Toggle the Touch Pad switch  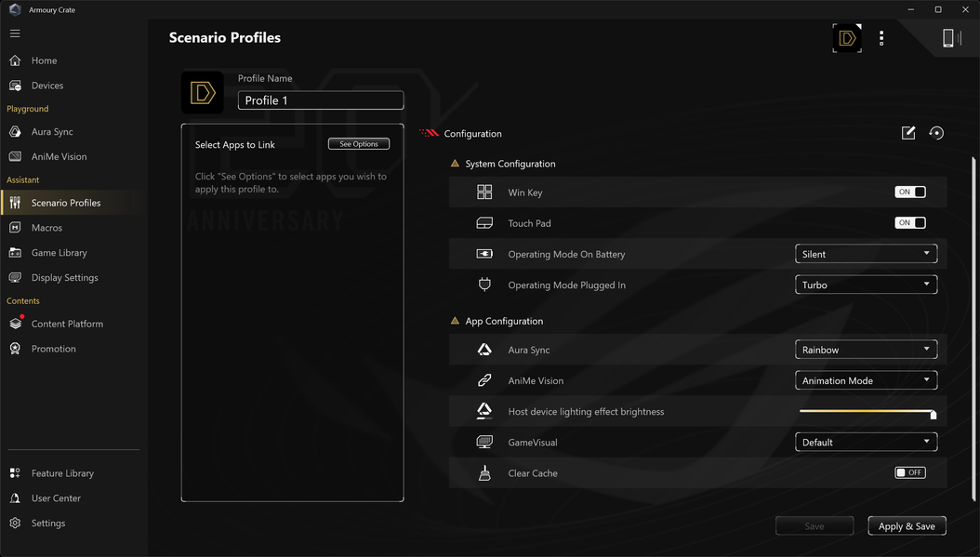pos(910,222)
